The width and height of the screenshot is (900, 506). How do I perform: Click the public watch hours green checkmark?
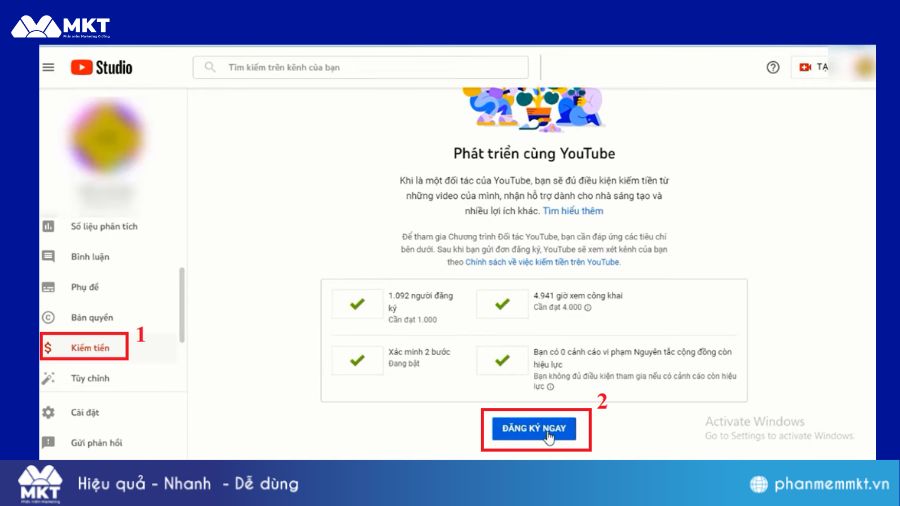[502, 303]
